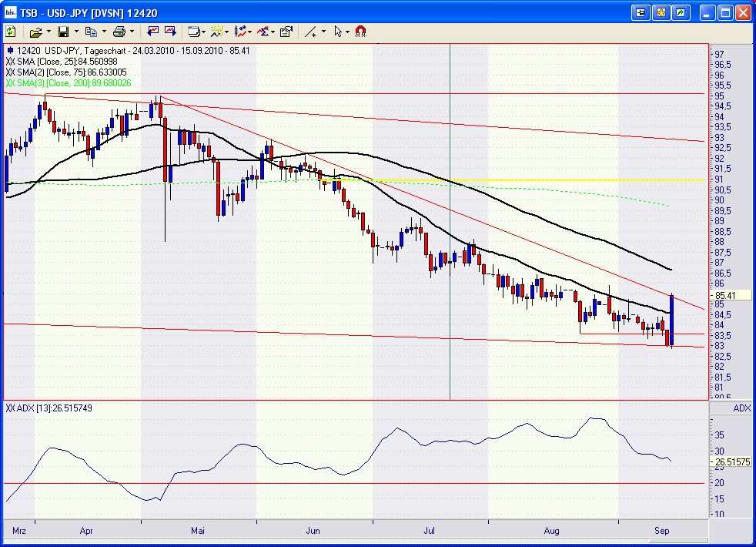The height and width of the screenshot is (547, 756).
Task: Minimize the TSB window
Action: point(707,12)
